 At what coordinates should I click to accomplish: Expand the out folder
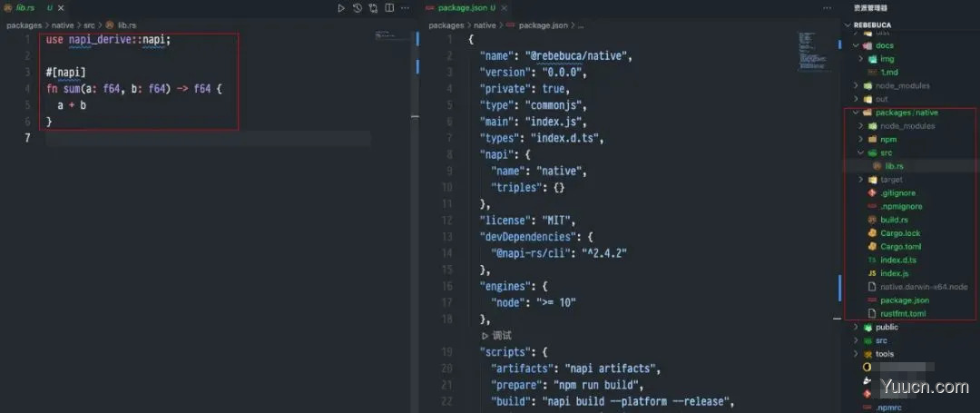tap(857, 99)
